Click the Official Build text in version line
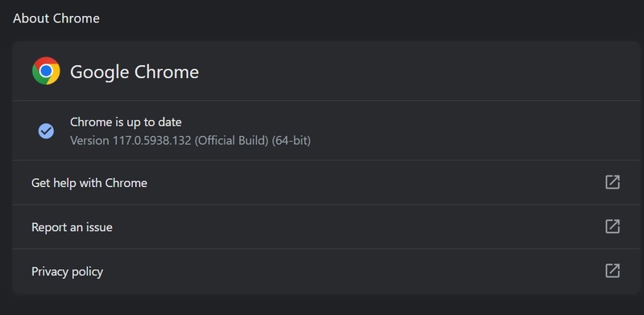The width and height of the screenshot is (644, 315). coord(232,141)
